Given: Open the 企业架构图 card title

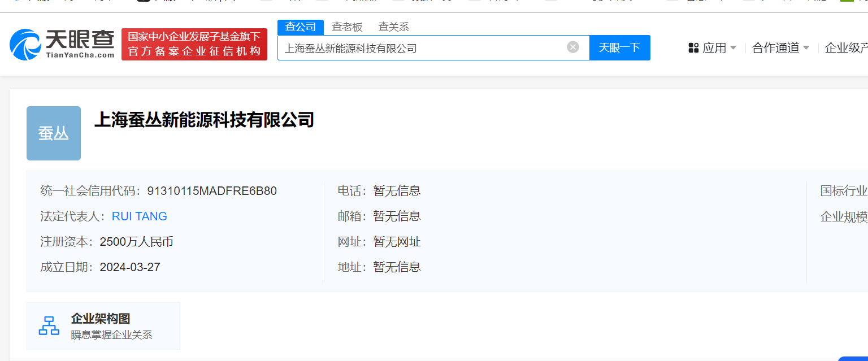Looking at the screenshot, I should tap(101, 319).
